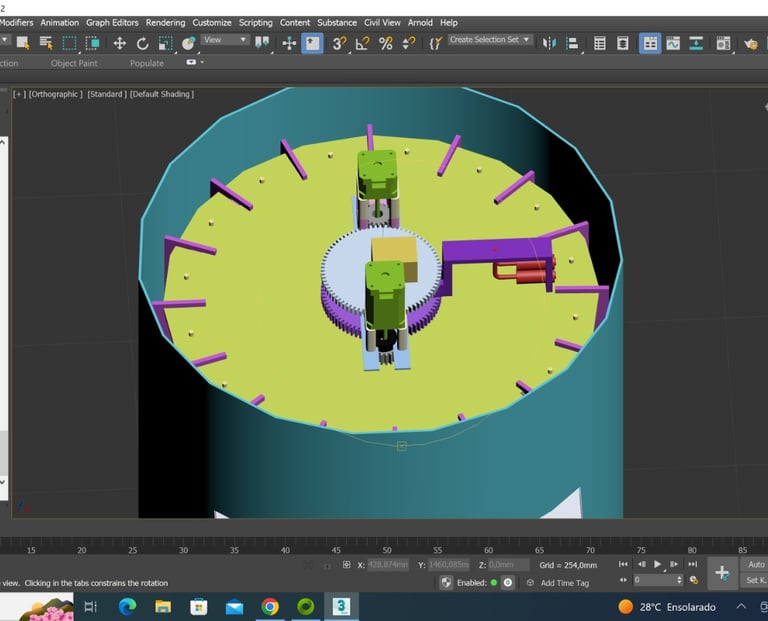768x621 pixels.
Task: Toggle the 3D Snaps button
Action: pos(339,43)
